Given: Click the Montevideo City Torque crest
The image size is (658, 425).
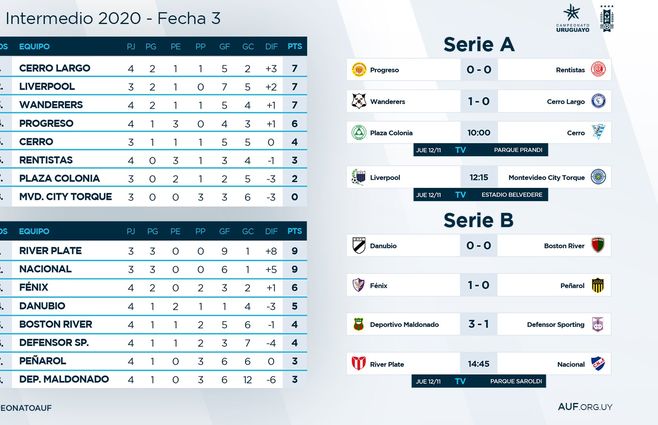Looking at the screenshot, I should click(598, 177).
